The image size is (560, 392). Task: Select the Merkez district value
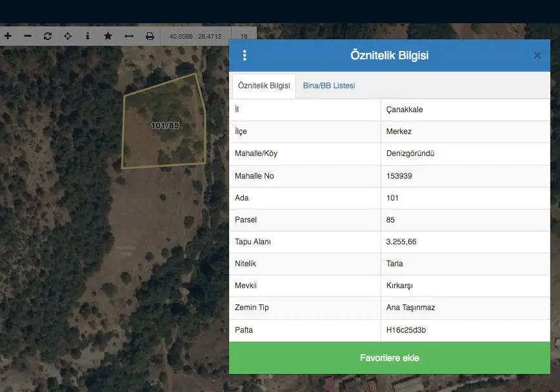[399, 132]
